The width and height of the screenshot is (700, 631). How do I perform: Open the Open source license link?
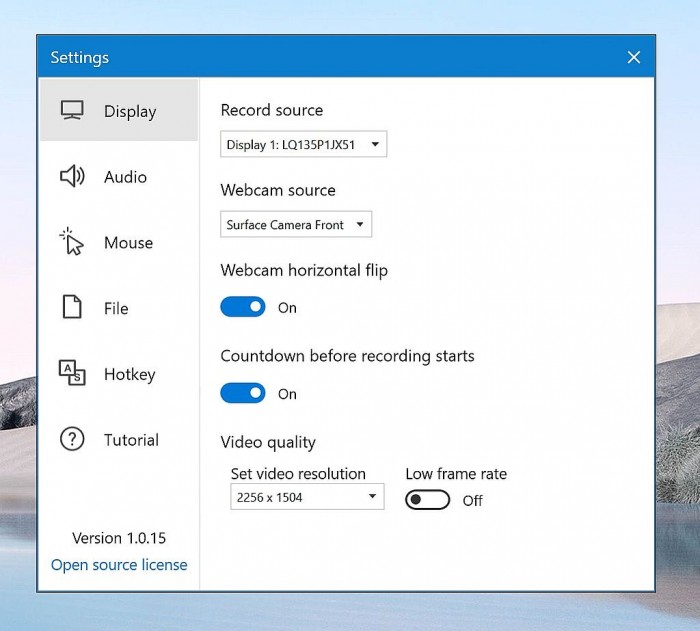pyautogui.click(x=119, y=565)
